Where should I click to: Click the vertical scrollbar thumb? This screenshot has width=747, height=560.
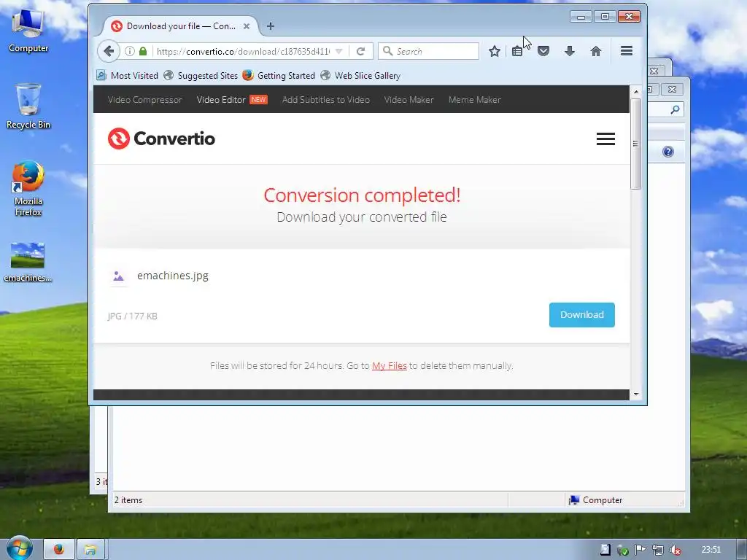(x=635, y=144)
